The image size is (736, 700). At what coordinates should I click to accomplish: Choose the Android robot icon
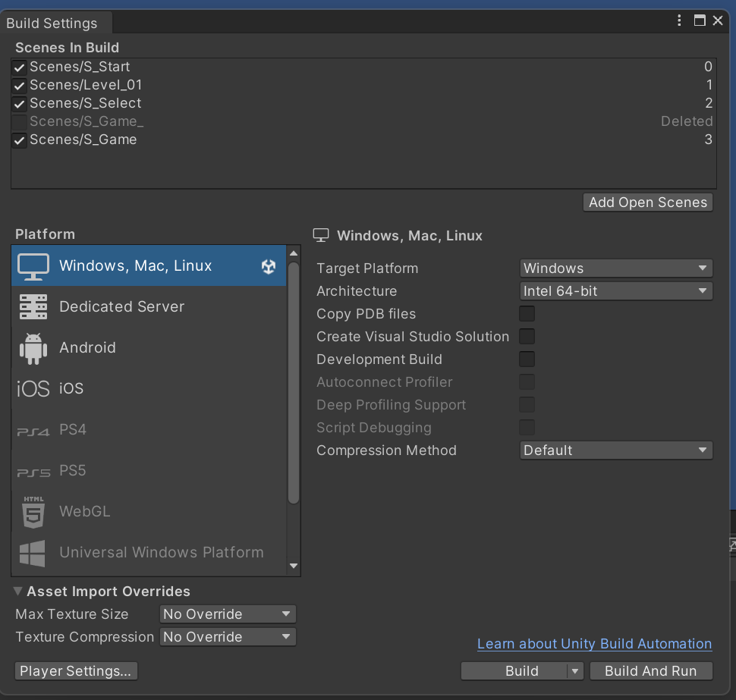(33, 348)
